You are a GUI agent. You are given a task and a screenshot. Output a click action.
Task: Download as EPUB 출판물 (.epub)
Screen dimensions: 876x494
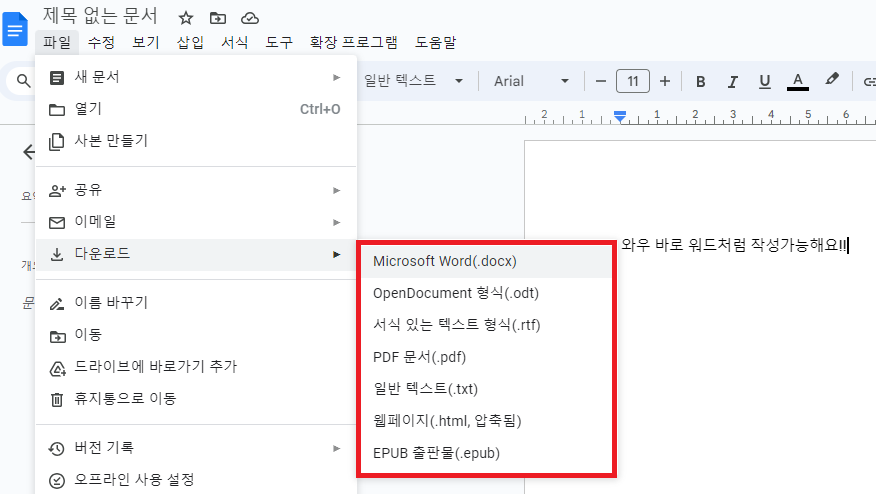(486, 453)
